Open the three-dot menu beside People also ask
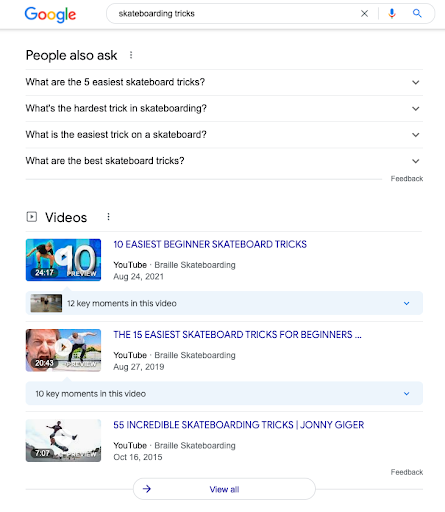 [x=131, y=55]
